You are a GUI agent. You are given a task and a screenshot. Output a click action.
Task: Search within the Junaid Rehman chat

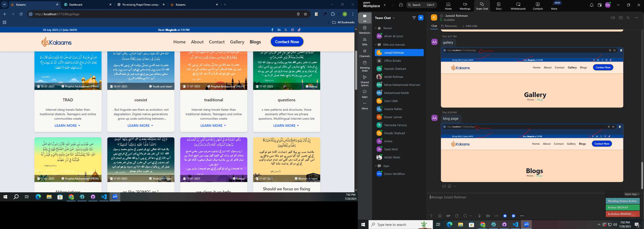tap(628, 18)
